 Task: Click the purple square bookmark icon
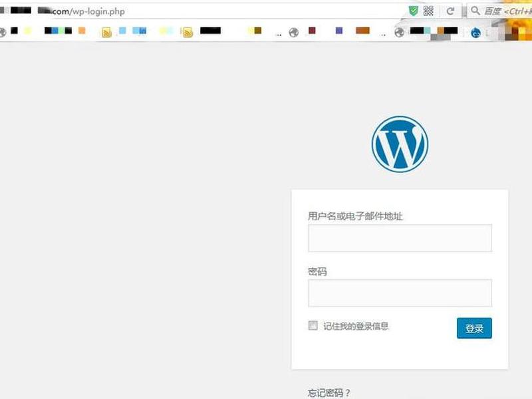[x=339, y=31]
